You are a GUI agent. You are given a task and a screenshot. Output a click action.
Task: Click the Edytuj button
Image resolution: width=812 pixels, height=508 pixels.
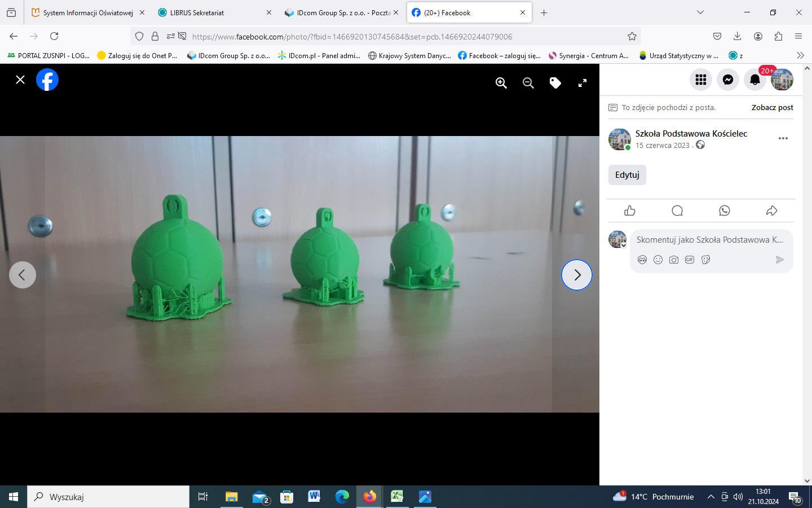pos(627,175)
